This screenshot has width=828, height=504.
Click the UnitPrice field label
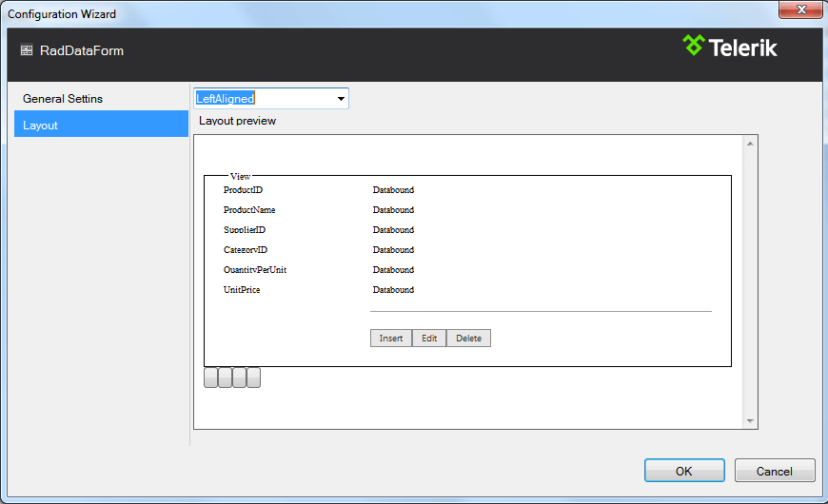242,290
